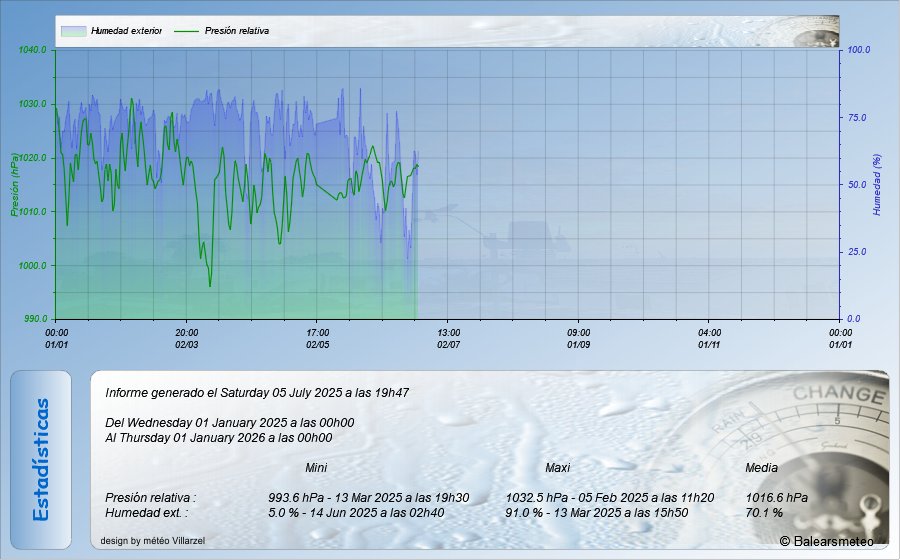Click the 50.0 humidity axis value

856,185
